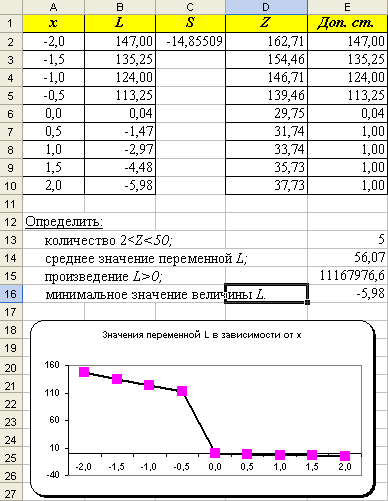Click chart data point at x = 1,0
The width and height of the screenshot is (388, 501).
[280, 455]
